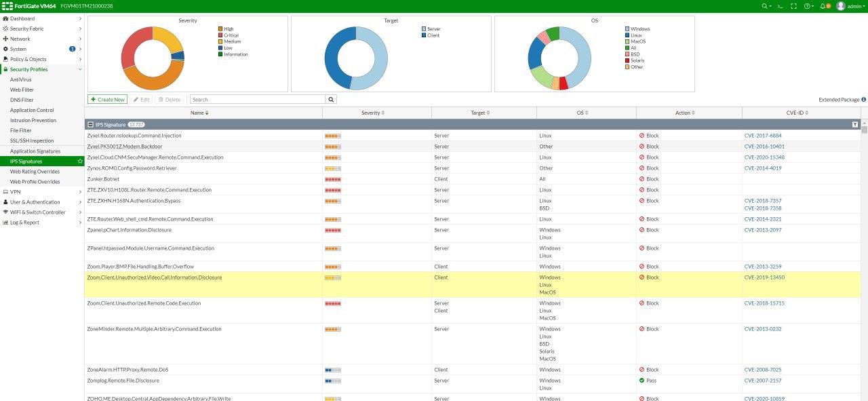Collapse the IPS Signature group row

(90, 125)
